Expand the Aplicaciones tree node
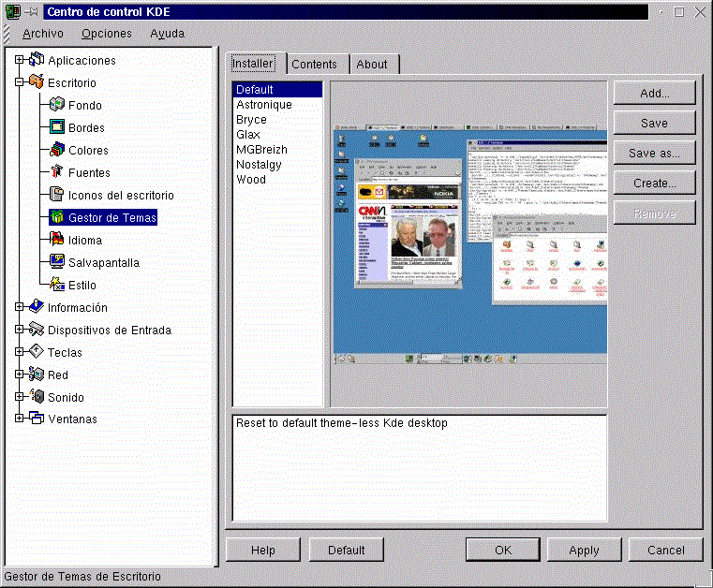This screenshot has height=588, width=713. [19, 61]
